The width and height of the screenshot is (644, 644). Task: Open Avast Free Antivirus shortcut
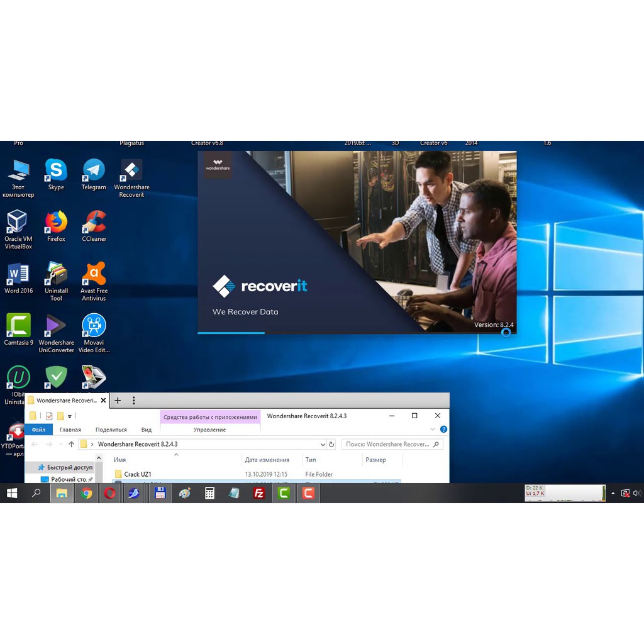(x=94, y=282)
